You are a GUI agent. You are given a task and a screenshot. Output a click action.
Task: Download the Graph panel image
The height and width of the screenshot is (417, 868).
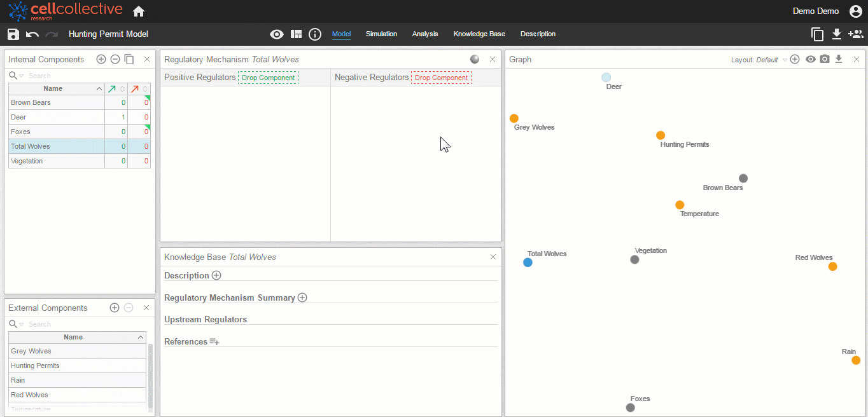tap(839, 59)
